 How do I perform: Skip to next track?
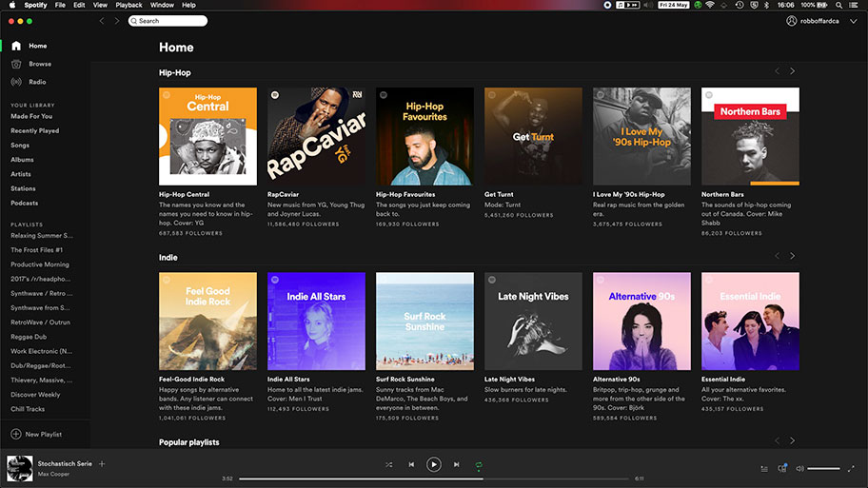point(456,465)
